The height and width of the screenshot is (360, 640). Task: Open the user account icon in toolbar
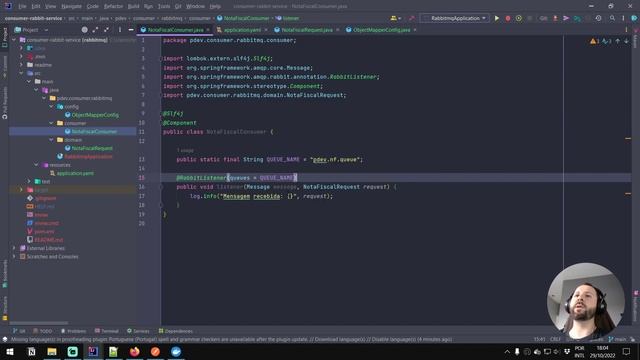pos(395,18)
